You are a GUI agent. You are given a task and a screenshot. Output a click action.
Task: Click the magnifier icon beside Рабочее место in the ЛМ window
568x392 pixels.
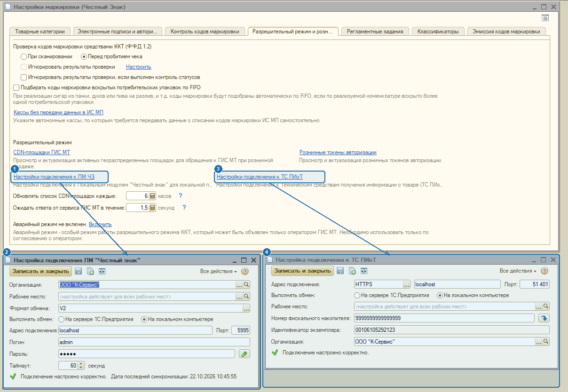(246, 297)
